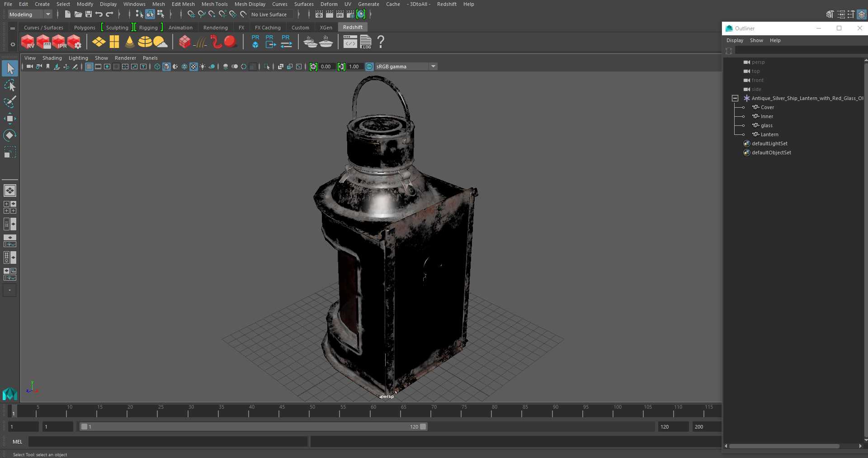
Task: Export Redshift proxy PR arrow icon
Action: [x=270, y=42]
